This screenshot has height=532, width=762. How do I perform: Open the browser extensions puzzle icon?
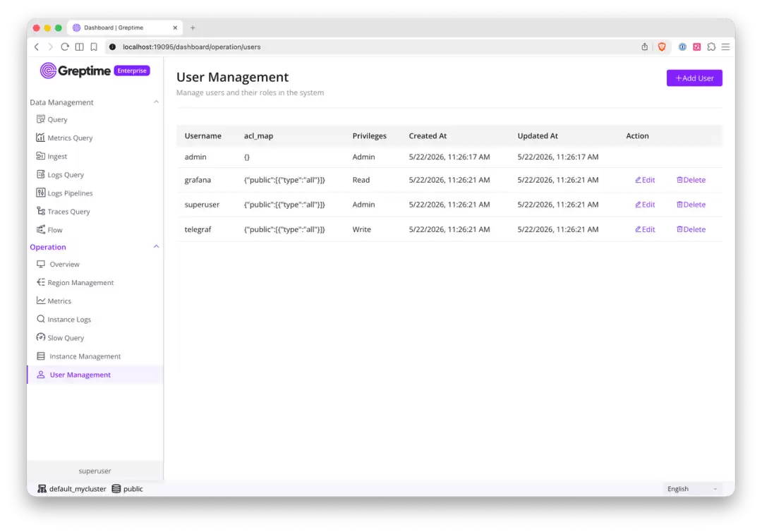pyautogui.click(x=711, y=47)
